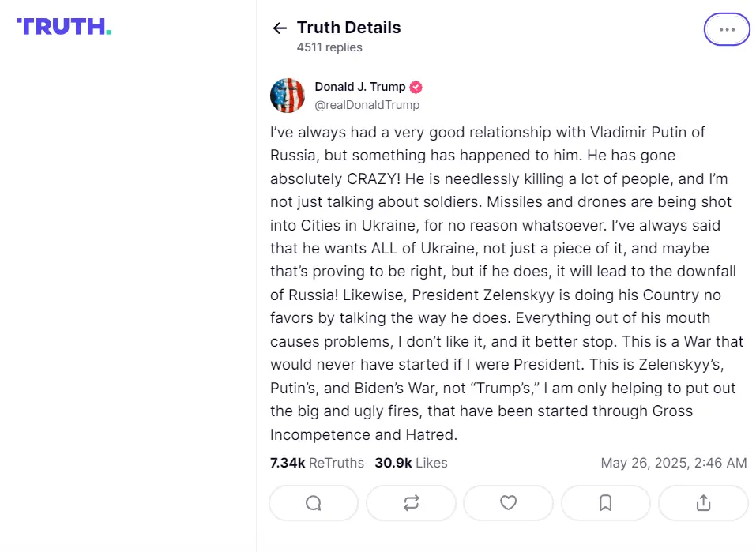
Task: Click the post's opening line about Vladimir Putin
Action: [x=487, y=132]
